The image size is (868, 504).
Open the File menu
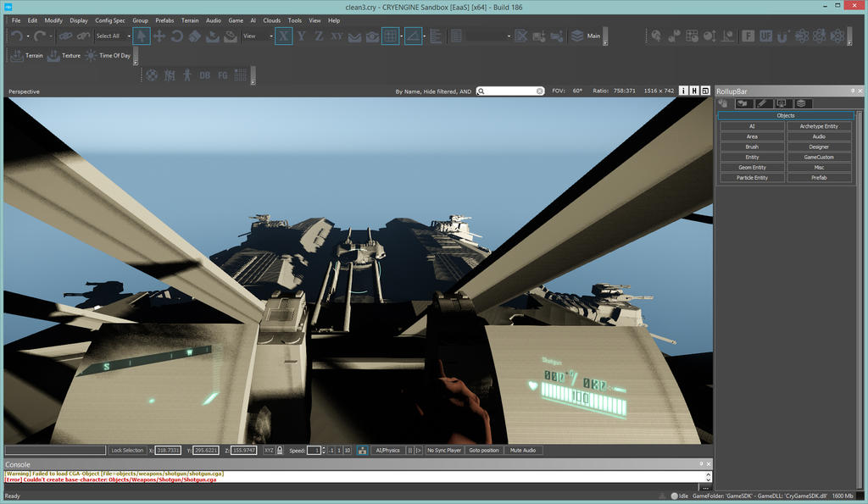[16, 20]
